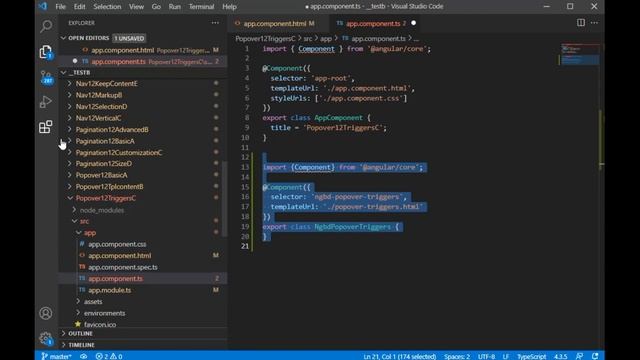
Task: Click the src breadcrumb segment
Action: (307, 38)
